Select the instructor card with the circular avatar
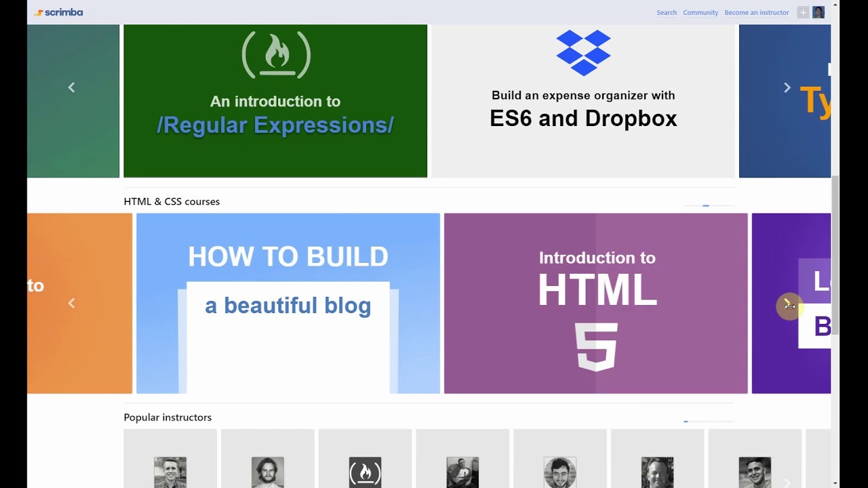The image size is (868, 488). (560, 458)
